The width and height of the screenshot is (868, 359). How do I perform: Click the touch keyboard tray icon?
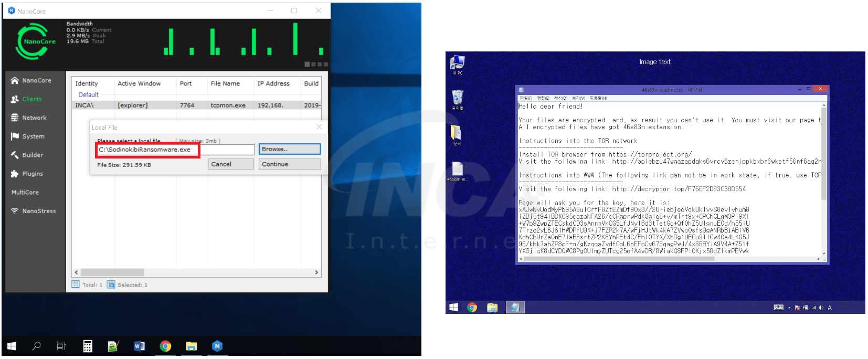coord(779,308)
